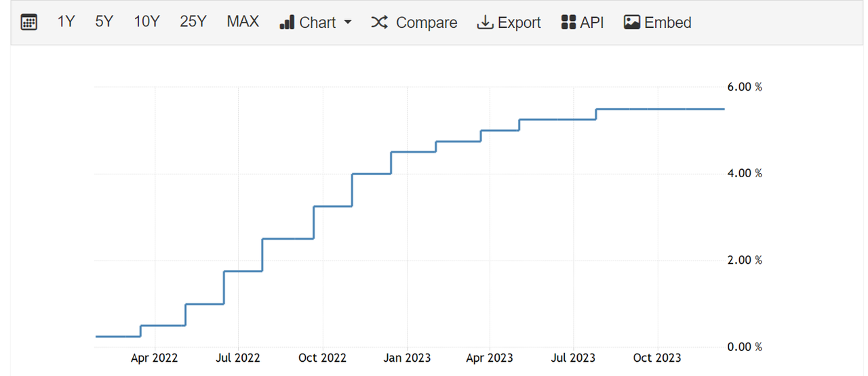
Task: Select the MAX time range
Action: point(243,22)
